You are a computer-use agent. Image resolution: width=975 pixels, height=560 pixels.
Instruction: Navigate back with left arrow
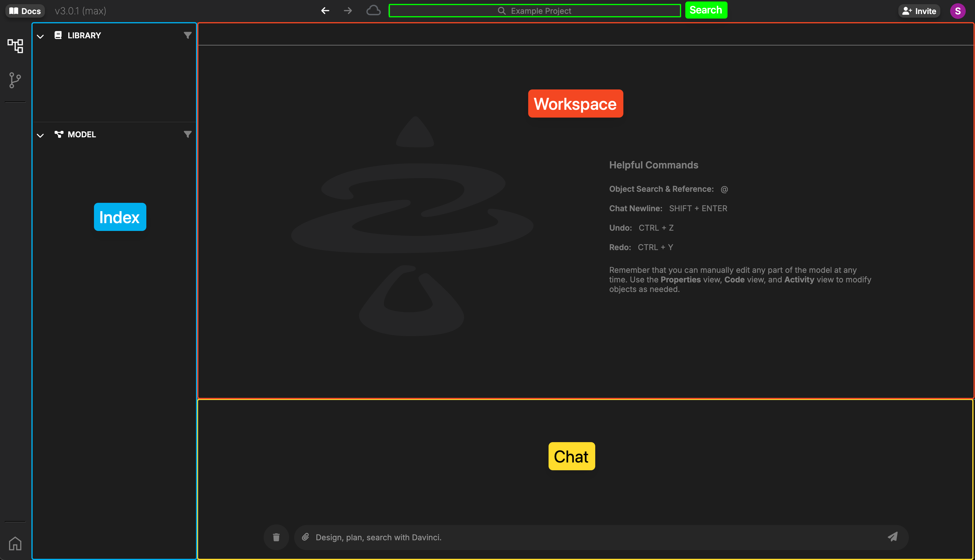(x=325, y=11)
